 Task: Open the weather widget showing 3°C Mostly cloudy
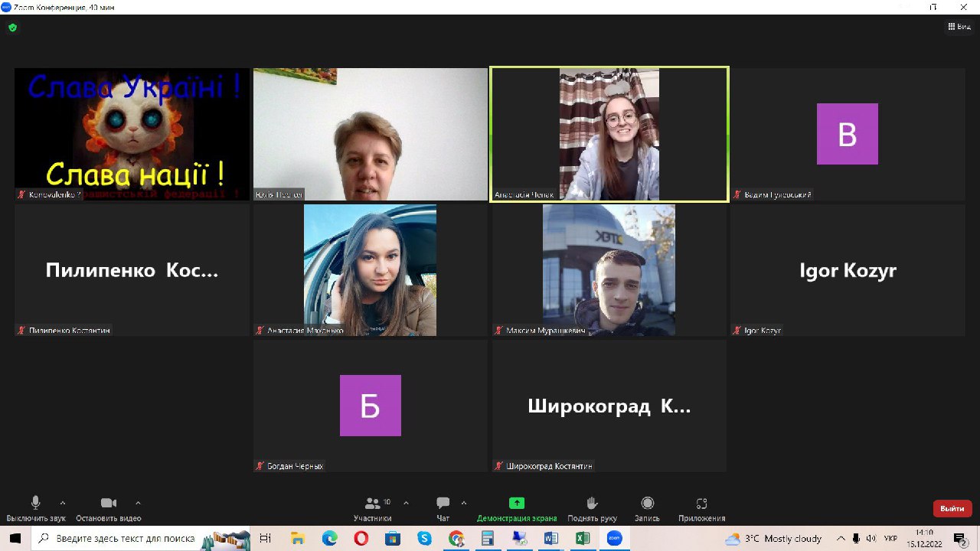(773, 539)
